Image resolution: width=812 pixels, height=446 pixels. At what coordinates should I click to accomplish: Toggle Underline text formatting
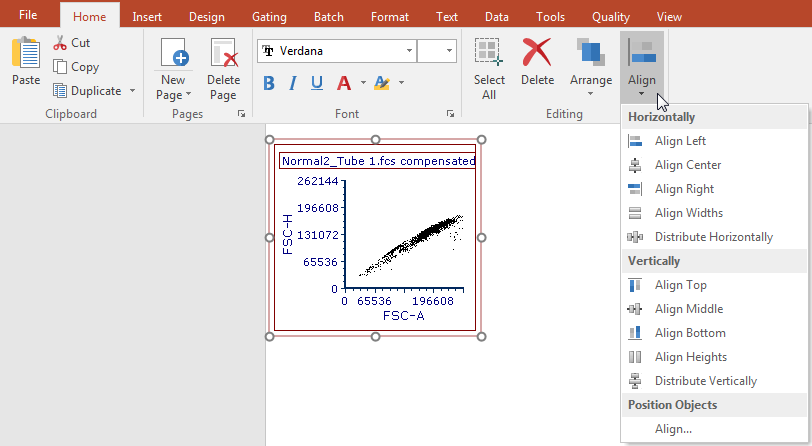coord(317,83)
